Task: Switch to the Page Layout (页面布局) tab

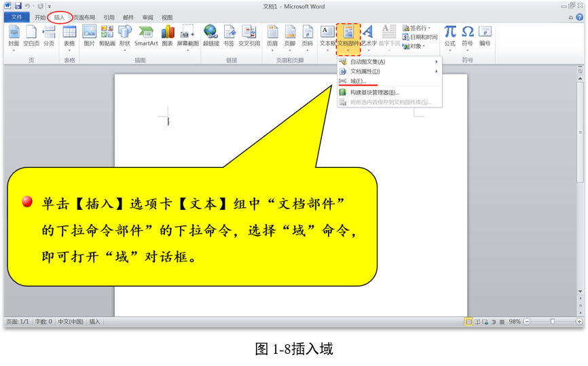Action: [x=84, y=17]
